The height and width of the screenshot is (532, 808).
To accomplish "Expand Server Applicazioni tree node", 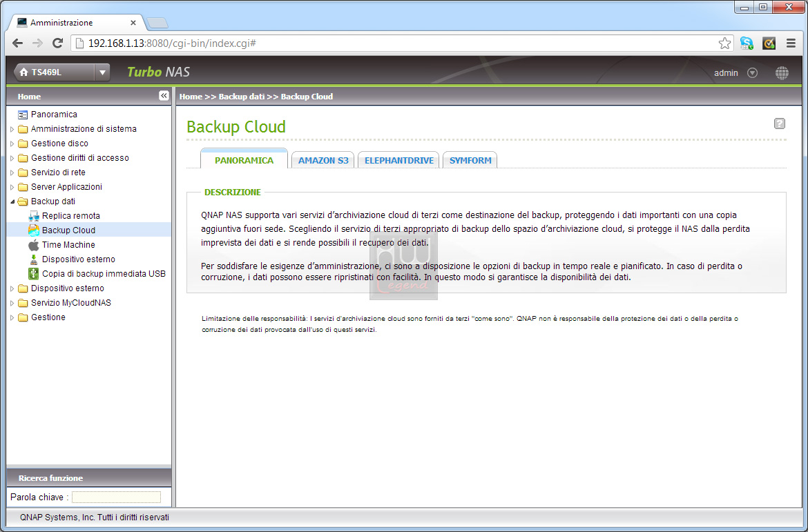I will tap(12, 187).
